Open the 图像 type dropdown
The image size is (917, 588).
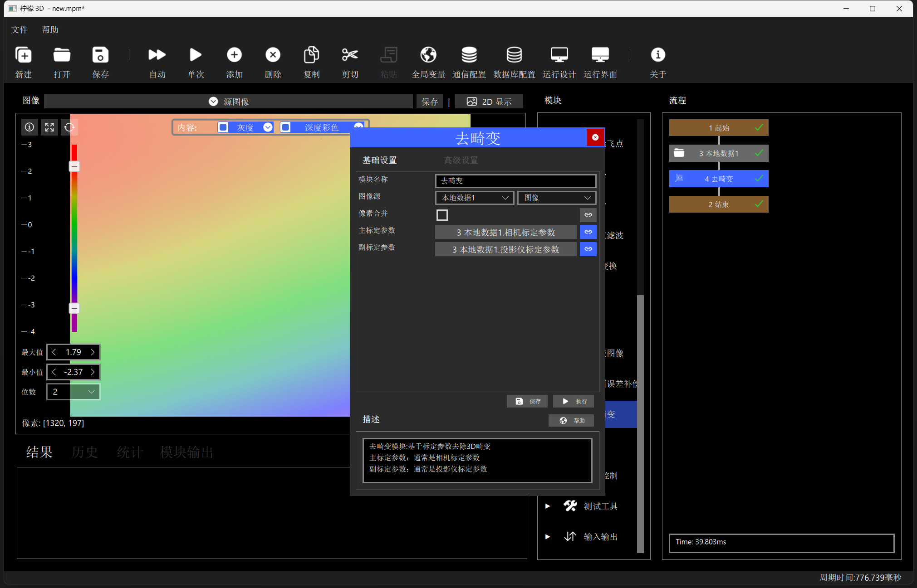point(557,198)
